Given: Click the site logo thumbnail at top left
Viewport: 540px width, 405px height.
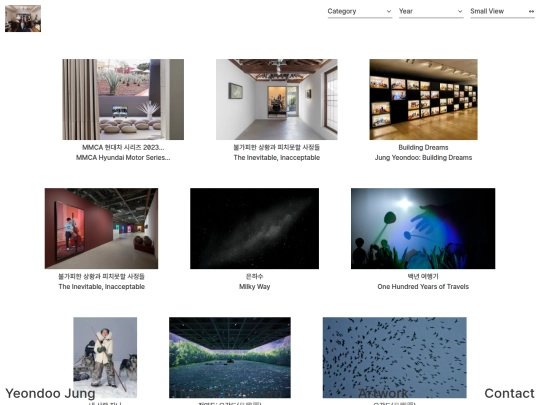Looking at the screenshot, I should [x=23, y=19].
